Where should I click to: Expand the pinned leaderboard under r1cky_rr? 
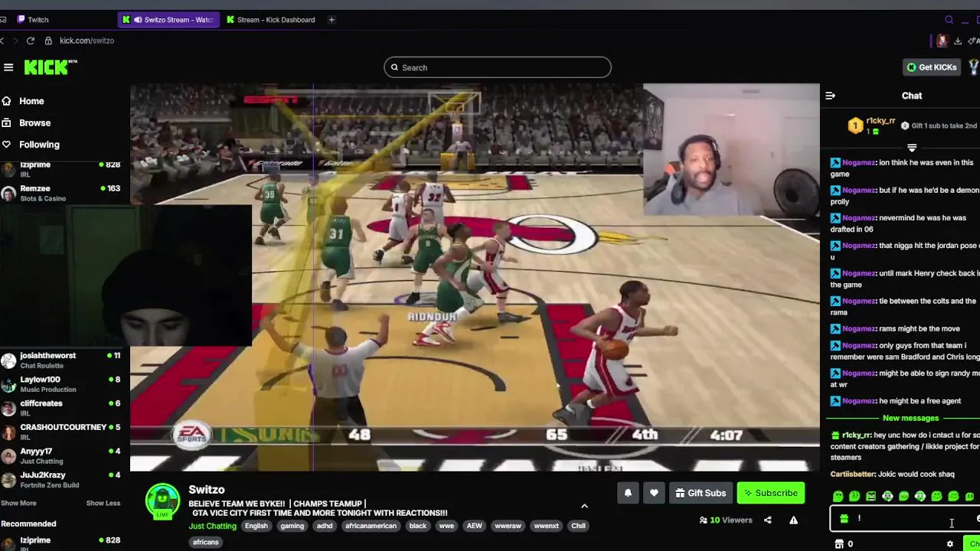pyautogui.click(x=912, y=147)
